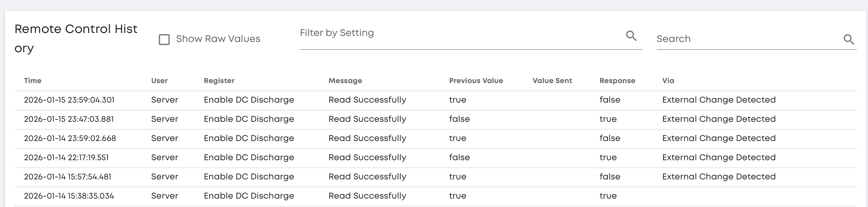Image resolution: width=868 pixels, height=207 pixels.
Task: Click the Remote Control History heading
Action: pyautogui.click(x=76, y=39)
